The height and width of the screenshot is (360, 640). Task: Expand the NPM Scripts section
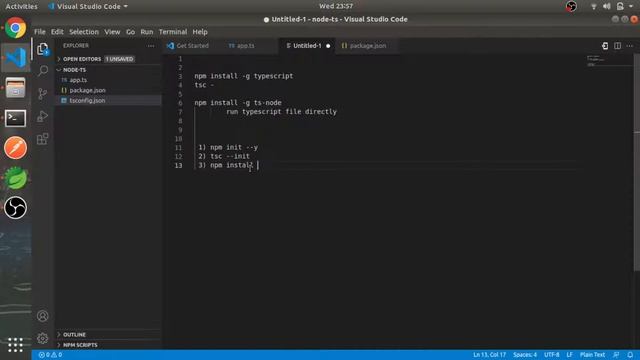coord(80,345)
